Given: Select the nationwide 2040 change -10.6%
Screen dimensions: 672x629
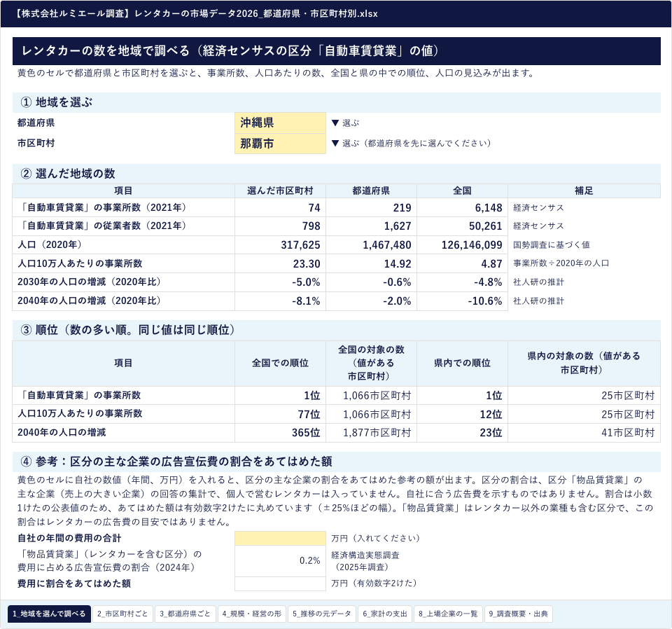Looking at the screenshot, I should pos(462,301).
